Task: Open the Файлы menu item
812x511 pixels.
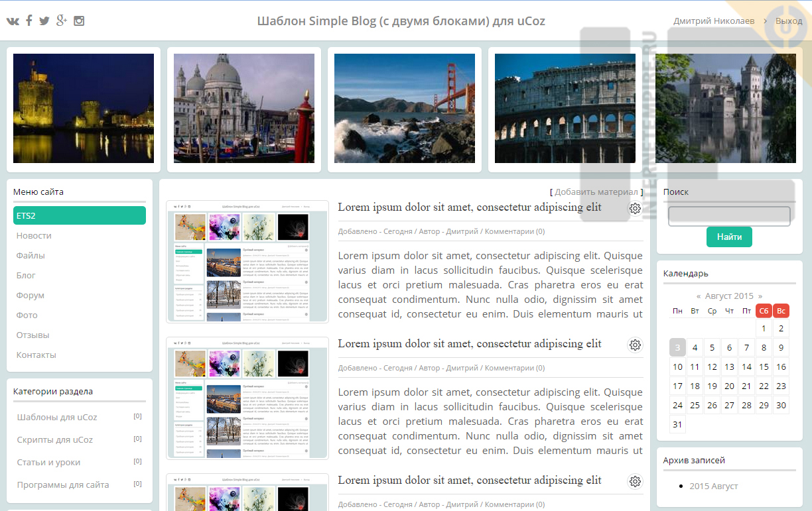Action: point(31,255)
